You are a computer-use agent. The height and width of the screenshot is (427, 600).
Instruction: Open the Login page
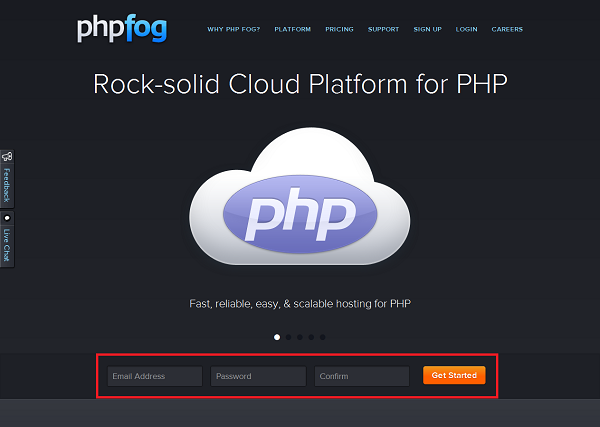[x=466, y=29]
